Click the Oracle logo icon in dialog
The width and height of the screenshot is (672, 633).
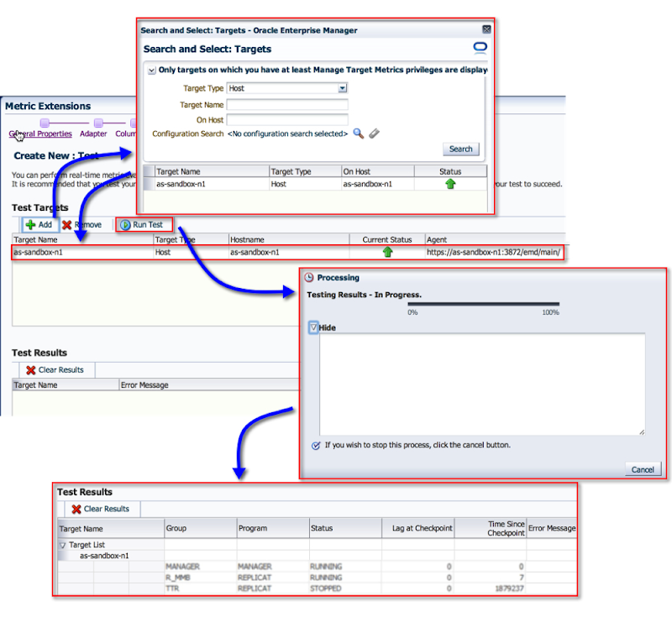point(480,48)
